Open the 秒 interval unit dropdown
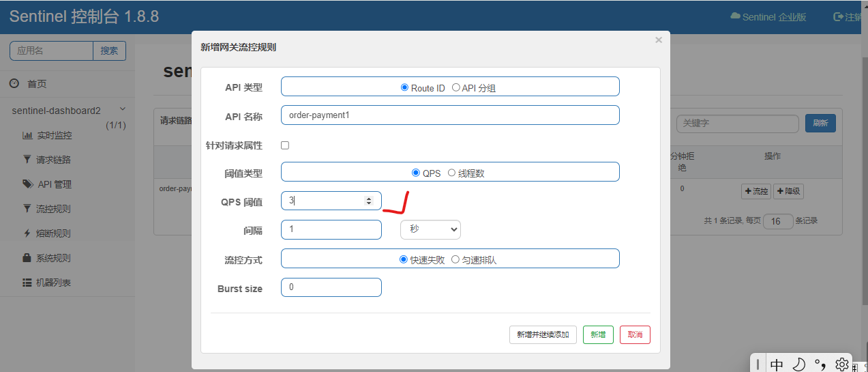This screenshot has height=372, width=868. (430, 229)
